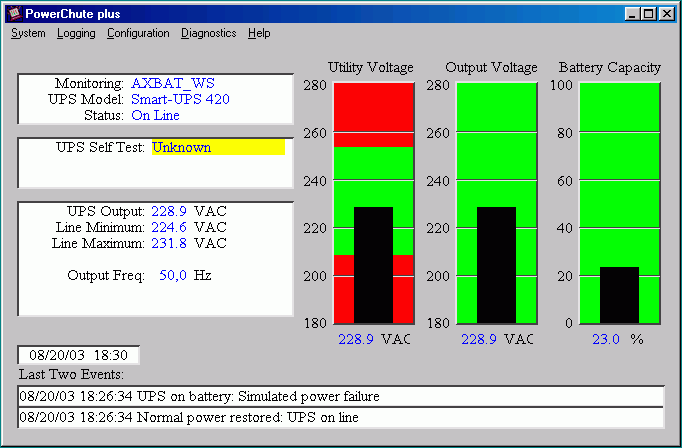The width and height of the screenshot is (682, 448).
Task: Select the Simulated power failure event row
Action: click(341, 396)
